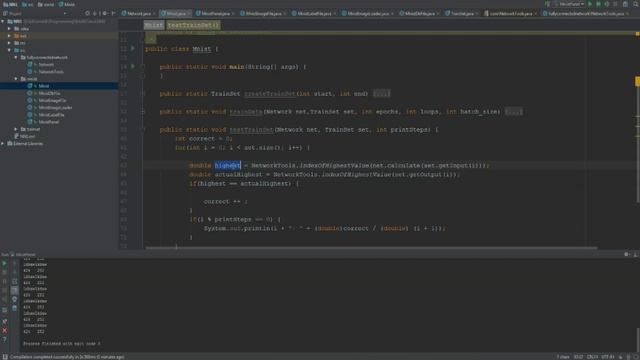Screen dimensions: 640x360
Task: Click compilation completed message in status bar
Action: [x=67, y=357]
